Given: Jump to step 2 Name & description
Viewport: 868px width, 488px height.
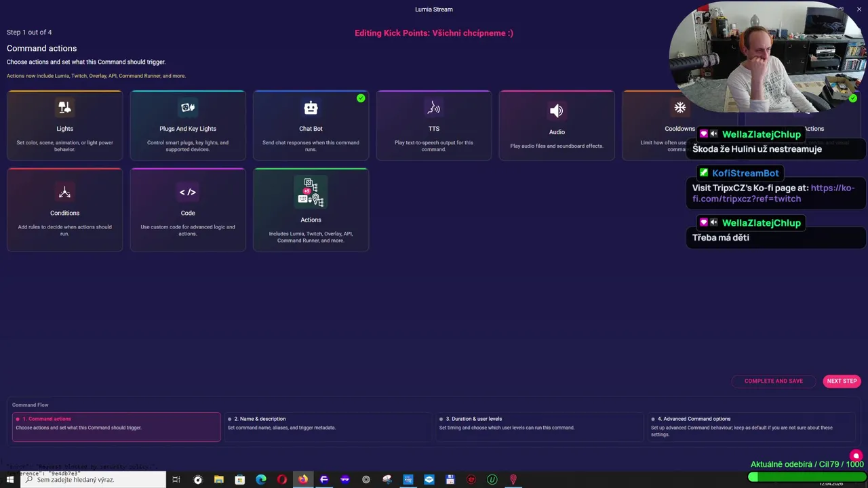Looking at the screenshot, I should point(328,426).
